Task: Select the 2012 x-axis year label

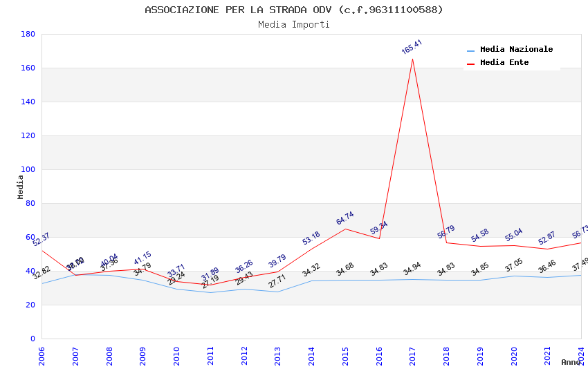Action: (244, 357)
